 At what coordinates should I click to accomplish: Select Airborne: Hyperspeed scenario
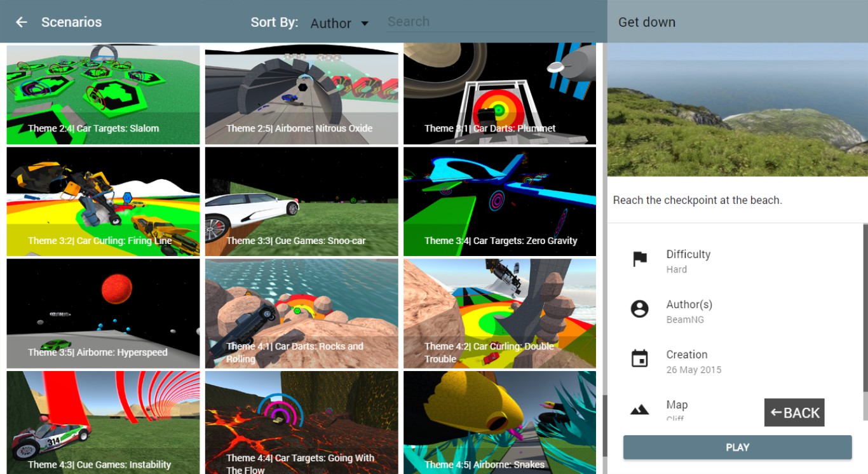tap(103, 313)
